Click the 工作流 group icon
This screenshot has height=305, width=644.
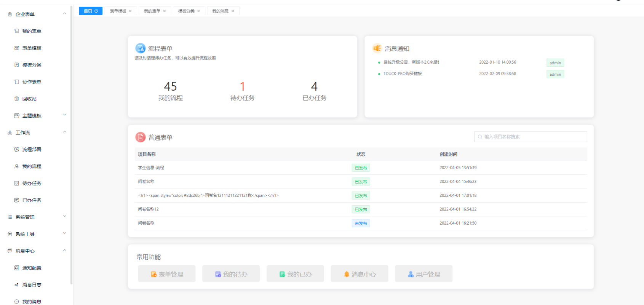click(x=10, y=133)
